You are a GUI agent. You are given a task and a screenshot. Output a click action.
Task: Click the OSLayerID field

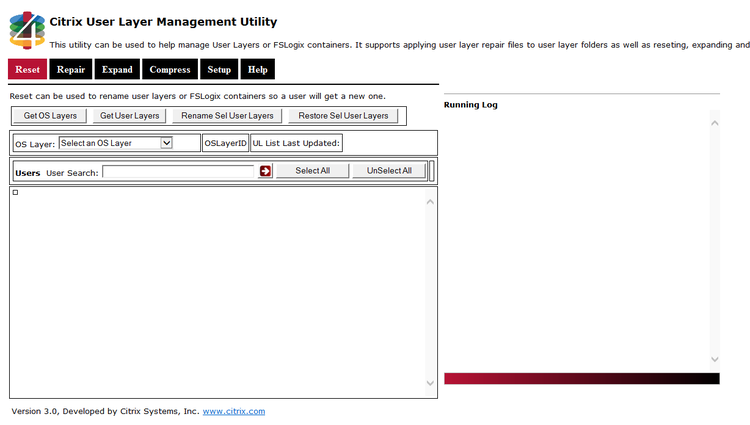[x=225, y=143]
